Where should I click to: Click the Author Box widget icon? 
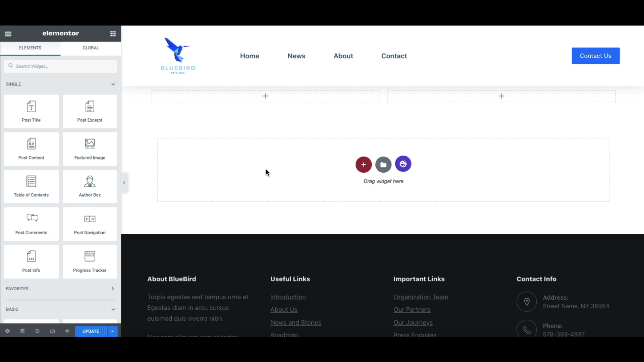pos(89,185)
